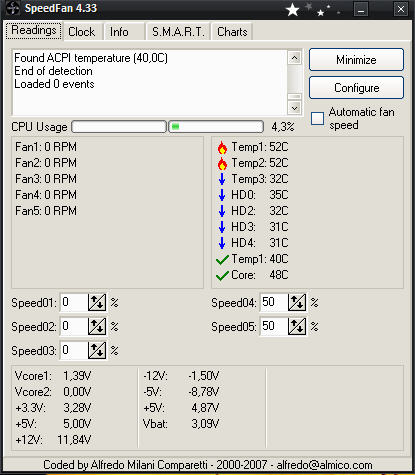Minimize the SpeedFan window via title bar button
The height and width of the screenshot is (475, 415).
pyautogui.click(x=361, y=9)
